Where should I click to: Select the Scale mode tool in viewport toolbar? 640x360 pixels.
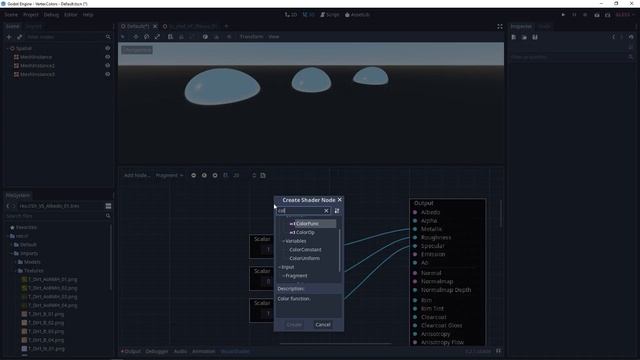(157, 37)
